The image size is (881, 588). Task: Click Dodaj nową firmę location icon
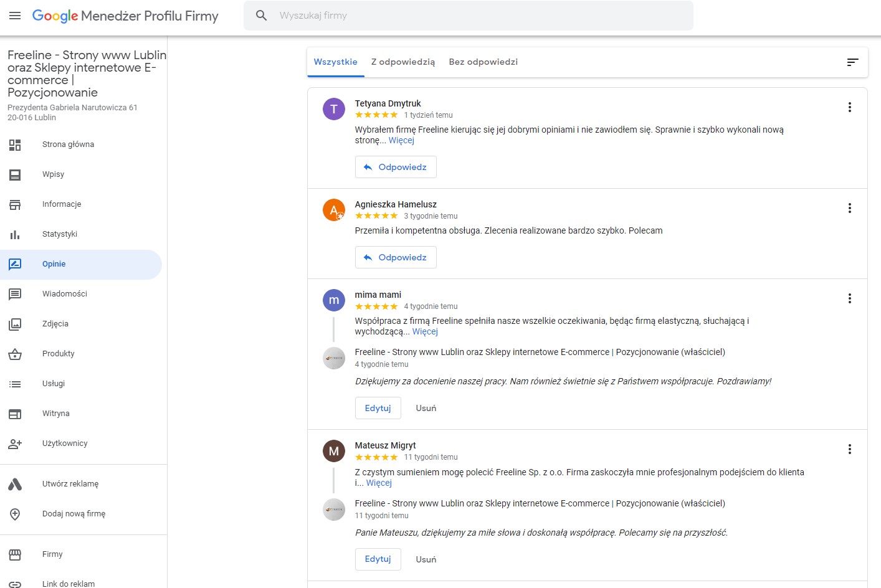[15, 514]
